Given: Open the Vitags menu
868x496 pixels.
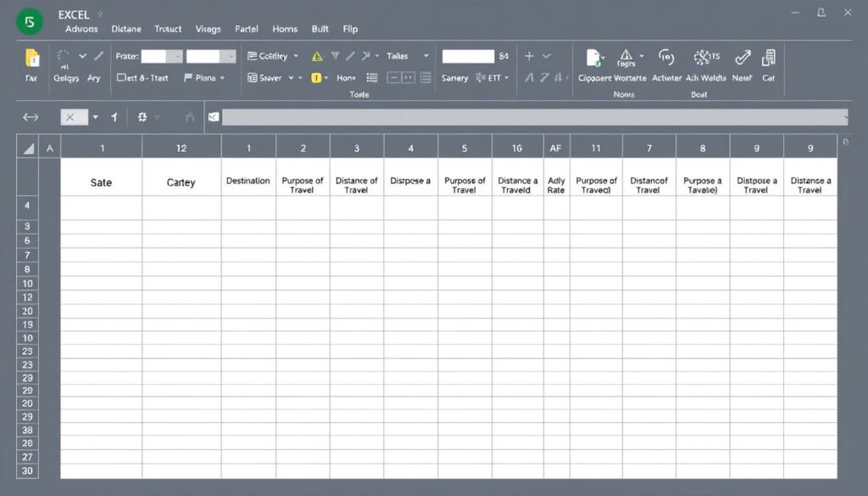Looking at the screenshot, I should [209, 29].
